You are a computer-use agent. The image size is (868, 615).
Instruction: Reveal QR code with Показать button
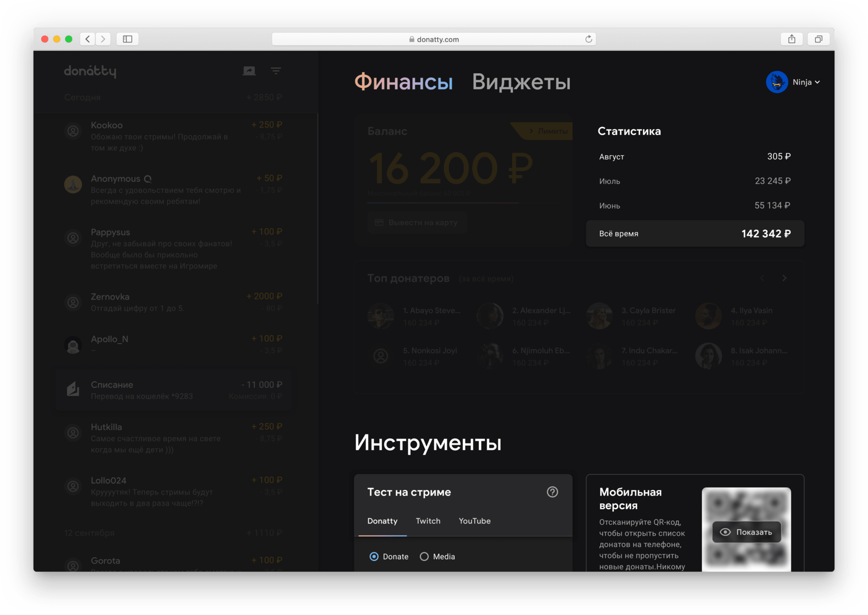[x=746, y=532]
